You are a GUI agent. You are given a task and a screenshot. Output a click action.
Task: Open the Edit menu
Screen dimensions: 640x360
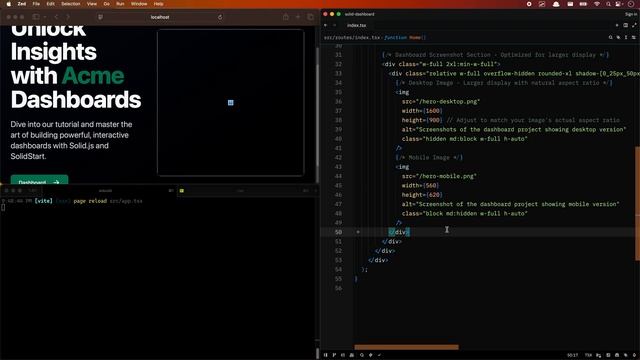50,4
